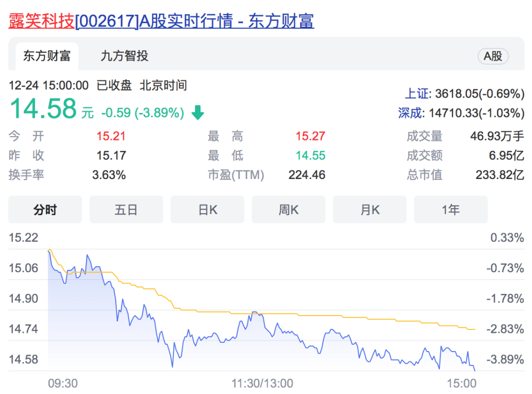
Task: Click the 最低 value 14.55
Action: point(310,155)
